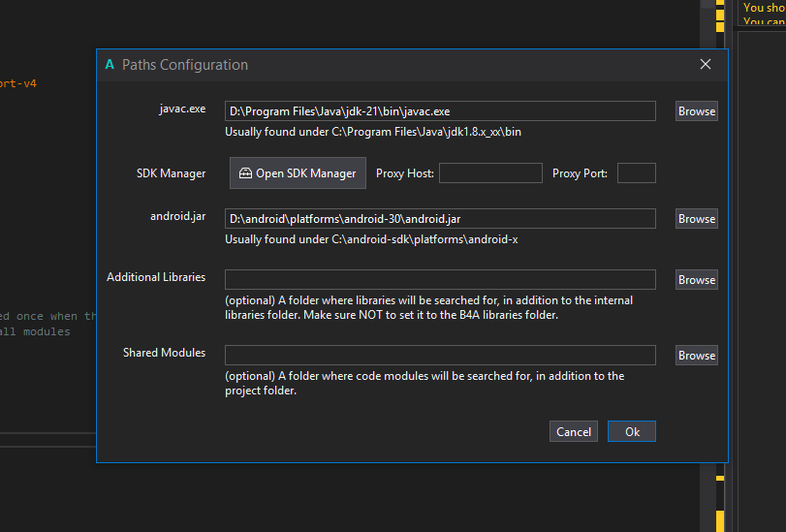Click the android.jar path input field
The width and height of the screenshot is (786, 532).
coord(440,219)
